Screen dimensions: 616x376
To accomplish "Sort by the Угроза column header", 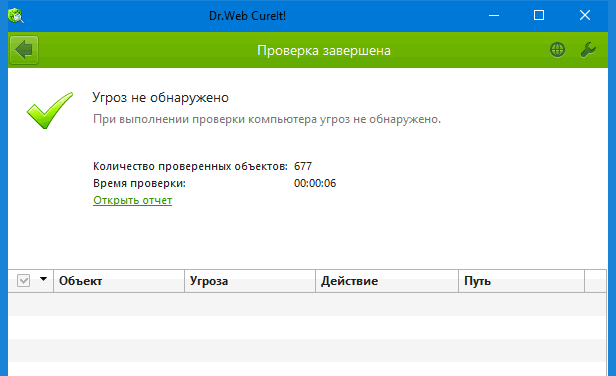I will [x=250, y=281].
